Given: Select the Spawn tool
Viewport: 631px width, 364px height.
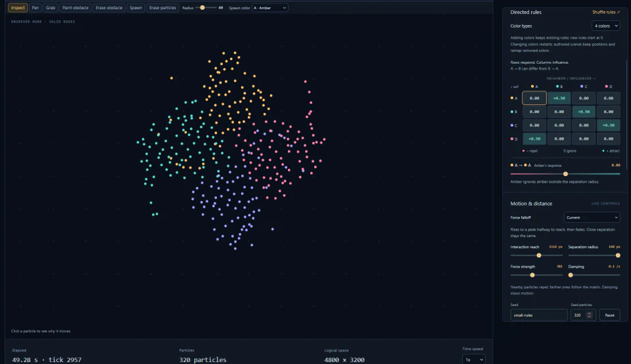Looking at the screenshot, I should pyautogui.click(x=136, y=8).
